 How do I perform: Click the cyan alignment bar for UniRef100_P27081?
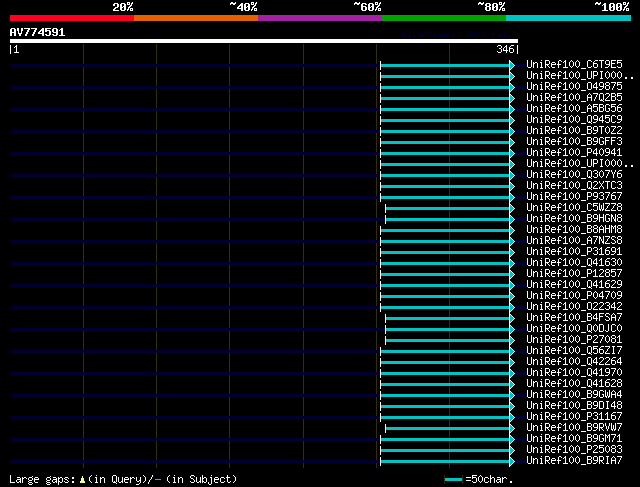(447, 340)
